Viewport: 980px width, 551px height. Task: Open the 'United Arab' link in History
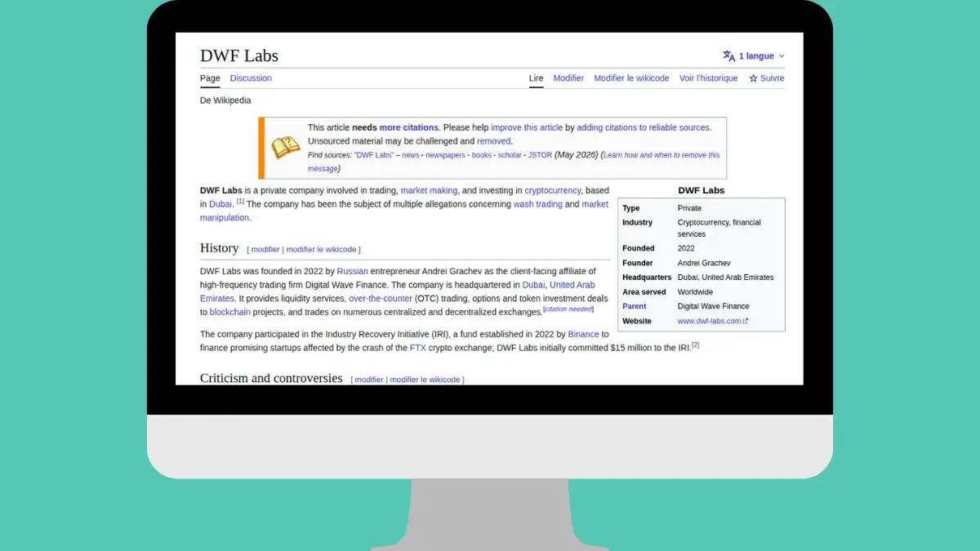tap(572, 285)
